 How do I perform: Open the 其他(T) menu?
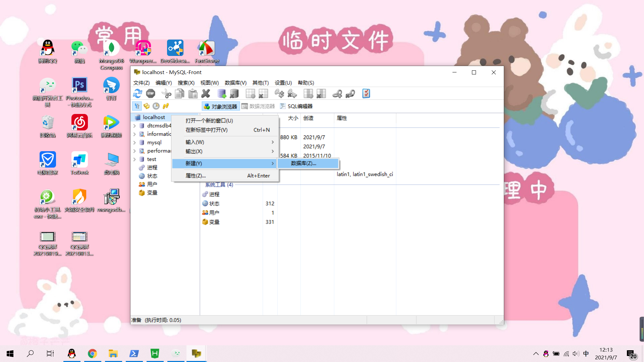point(261,83)
